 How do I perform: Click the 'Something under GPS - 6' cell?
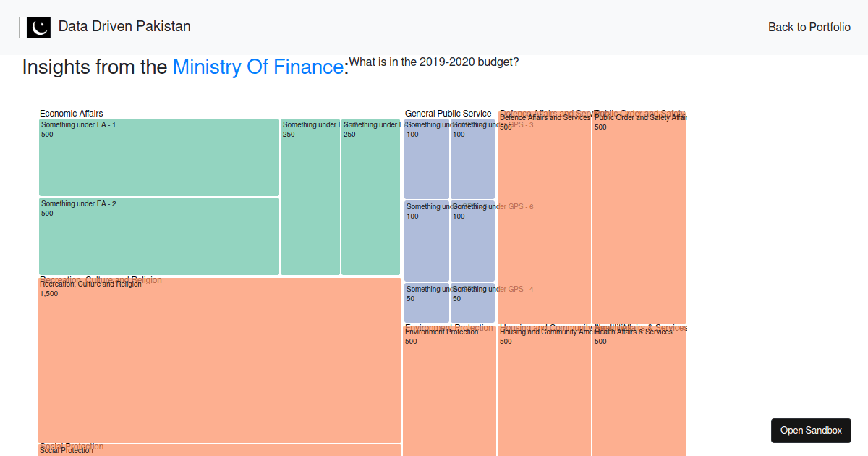pyautogui.click(x=472, y=240)
